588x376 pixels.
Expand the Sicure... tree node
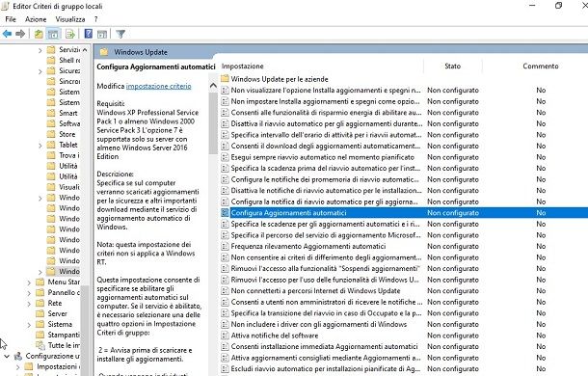coord(40,71)
